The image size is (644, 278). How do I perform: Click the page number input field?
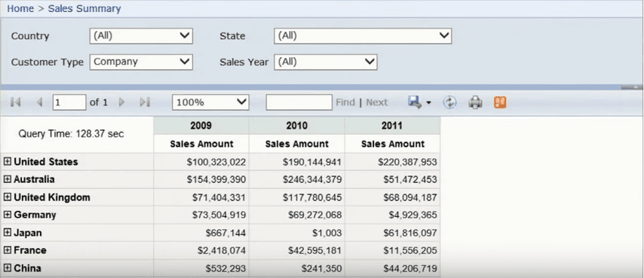pos(69,102)
